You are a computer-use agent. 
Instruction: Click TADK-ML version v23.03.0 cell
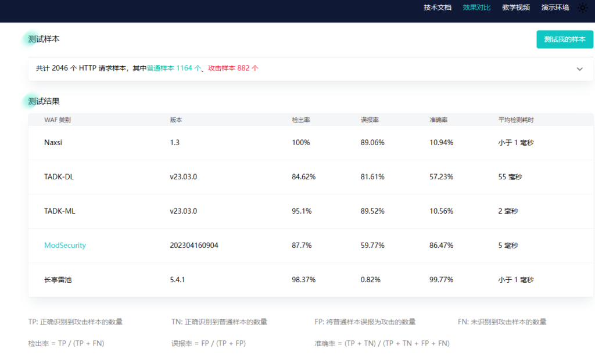183,211
